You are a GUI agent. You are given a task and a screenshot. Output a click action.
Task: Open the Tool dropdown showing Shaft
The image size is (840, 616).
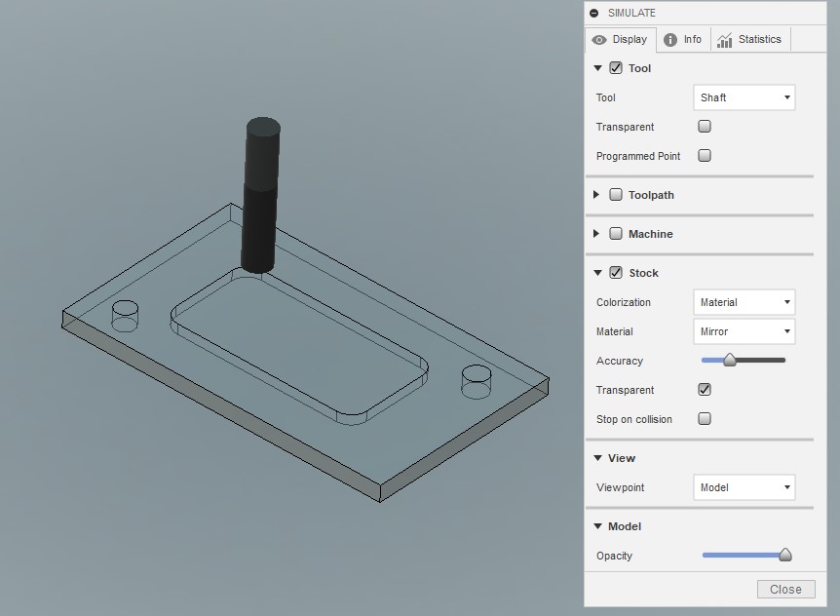[745, 97]
